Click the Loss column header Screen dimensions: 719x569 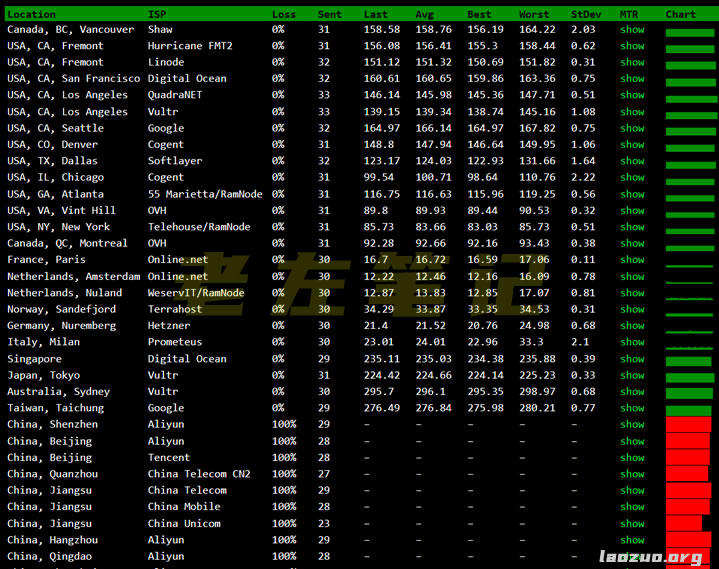[284, 14]
